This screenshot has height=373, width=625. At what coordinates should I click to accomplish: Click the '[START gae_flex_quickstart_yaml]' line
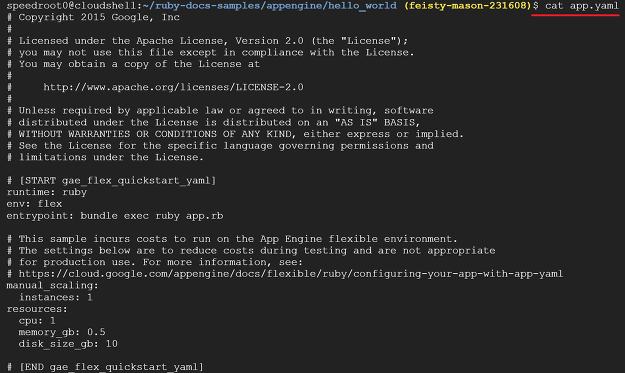click(x=111, y=181)
